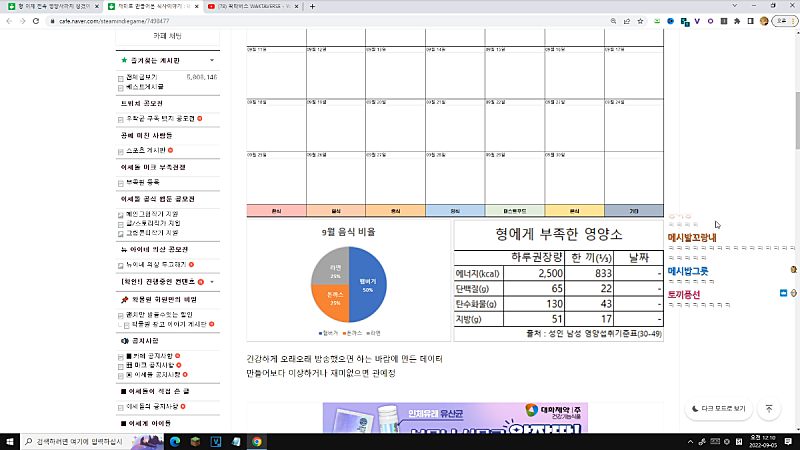The image size is (800, 450).
Task: Click the pale green 패스트푸드 legend cell
Action: (515, 211)
